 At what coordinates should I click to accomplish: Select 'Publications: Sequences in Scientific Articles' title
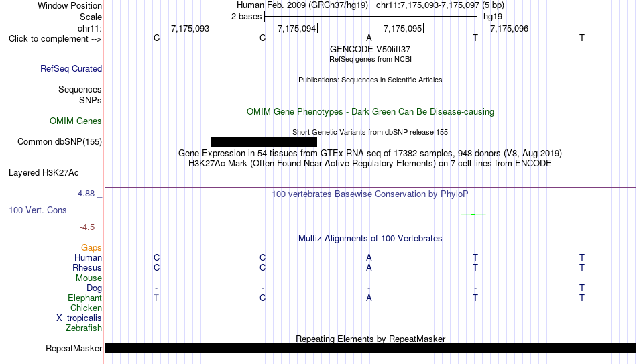point(370,80)
